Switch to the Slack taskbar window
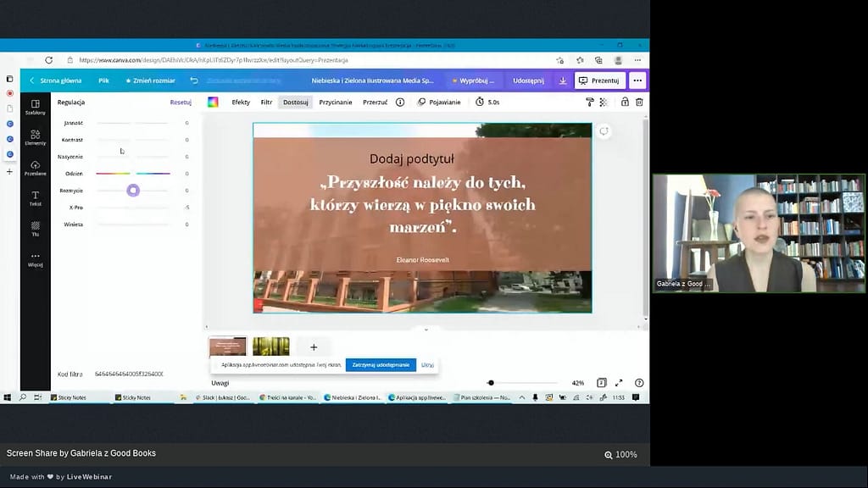This screenshot has width=868, height=488. [223, 397]
